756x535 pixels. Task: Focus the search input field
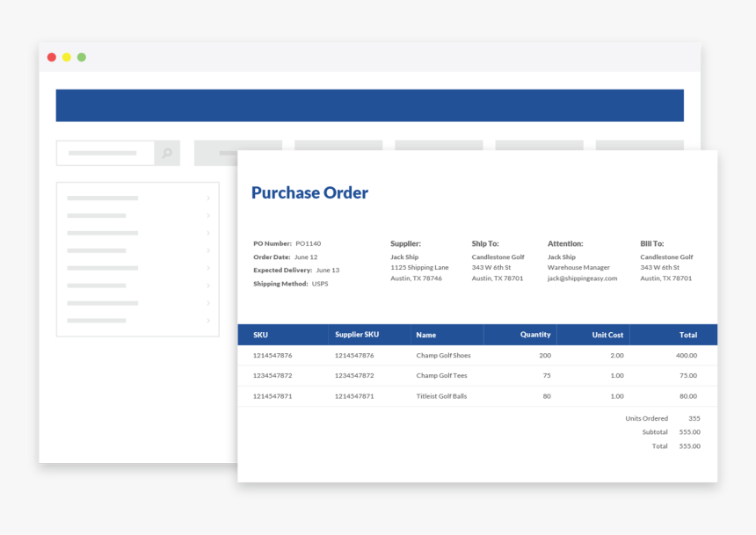[x=105, y=153]
